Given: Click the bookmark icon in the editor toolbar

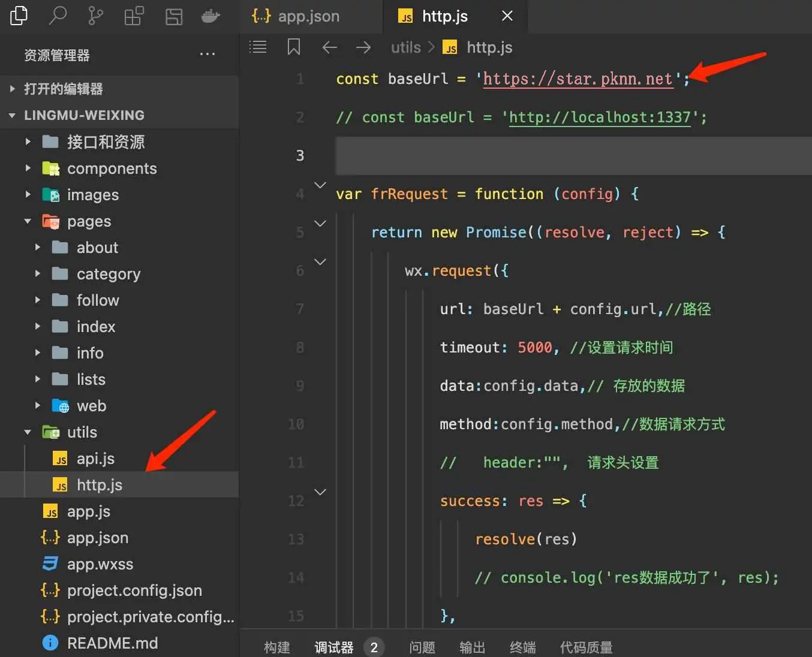Looking at the screenshot, I should point(294,47).
